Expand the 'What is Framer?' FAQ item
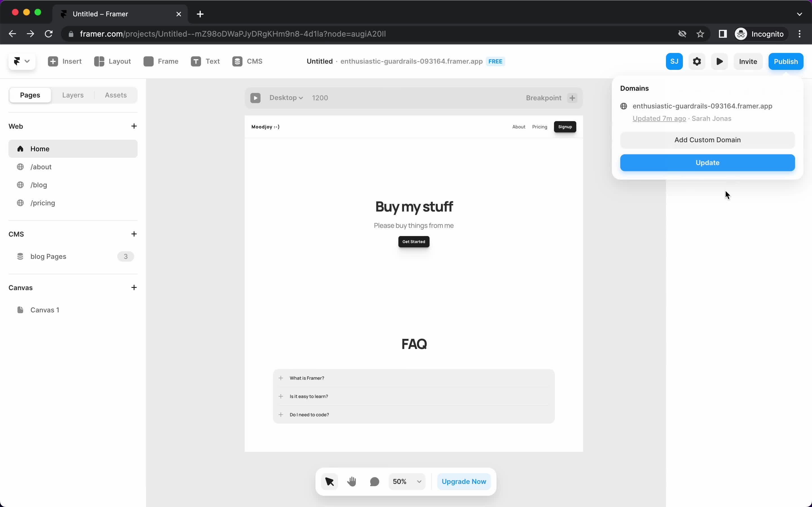Screen dimensions: 812x507 [x=280, y=378]
